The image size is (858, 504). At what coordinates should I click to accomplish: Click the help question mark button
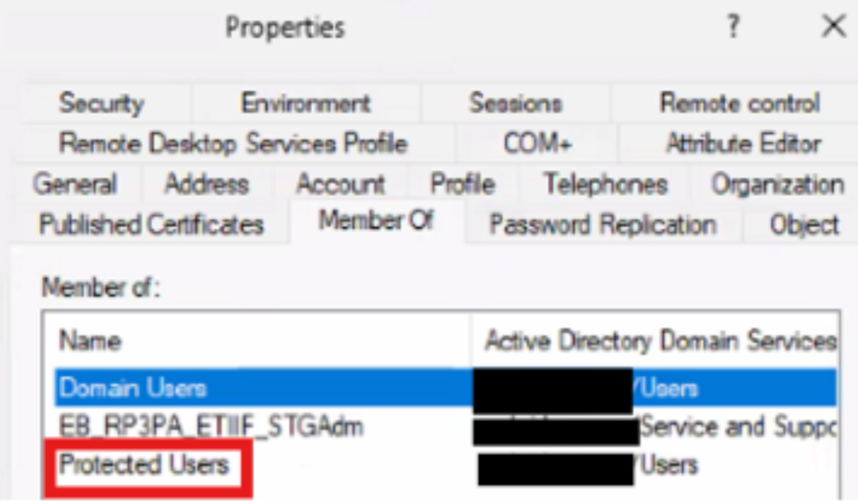pyautogui.click(x=733, y=28)
